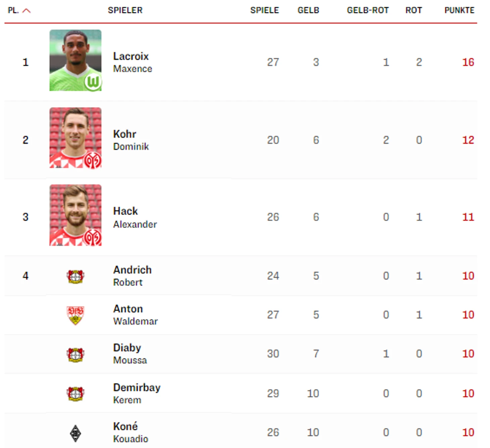Select the Andrich Robert name link
Screen dimensions: 490x448
point(133,276)
